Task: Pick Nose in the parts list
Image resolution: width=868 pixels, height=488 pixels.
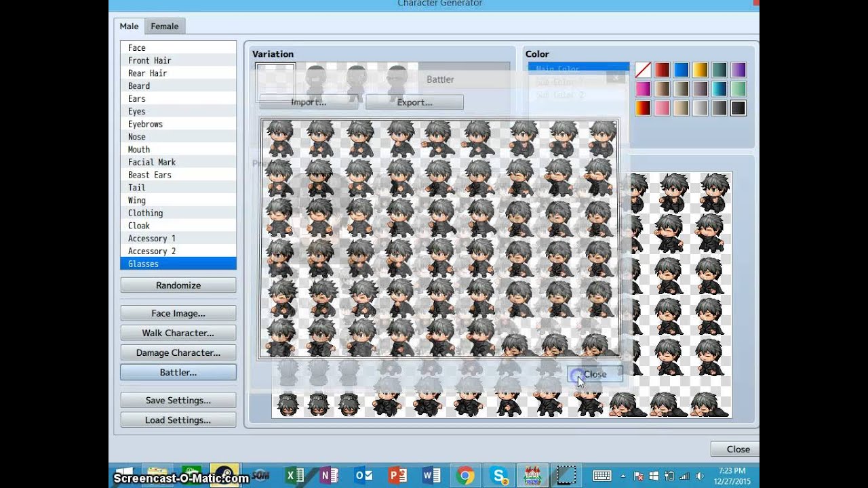Action: pos(178,137)
